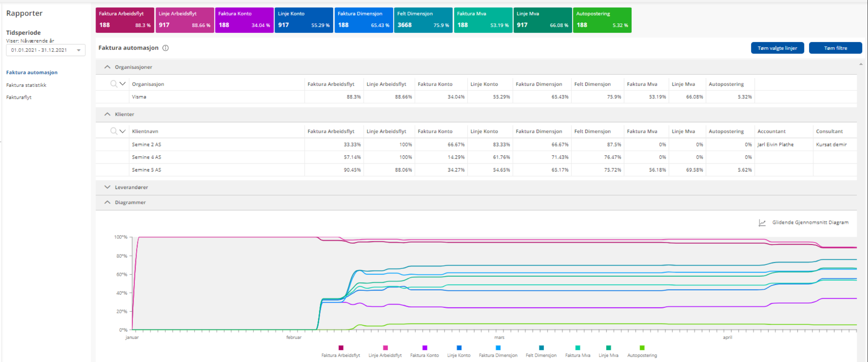Toggle the Linje Konto legend square
The height and width of the screenshot is (362, 868).
tap(459, 348)
